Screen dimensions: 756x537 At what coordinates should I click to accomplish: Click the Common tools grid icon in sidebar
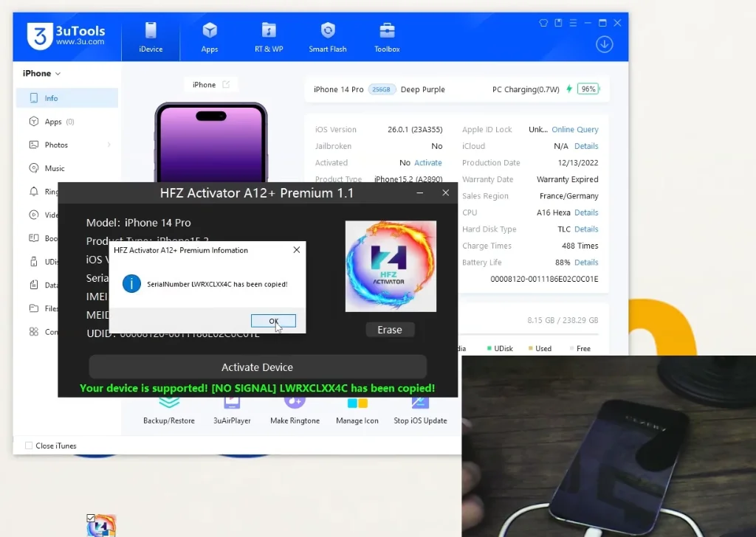(34, 331)
